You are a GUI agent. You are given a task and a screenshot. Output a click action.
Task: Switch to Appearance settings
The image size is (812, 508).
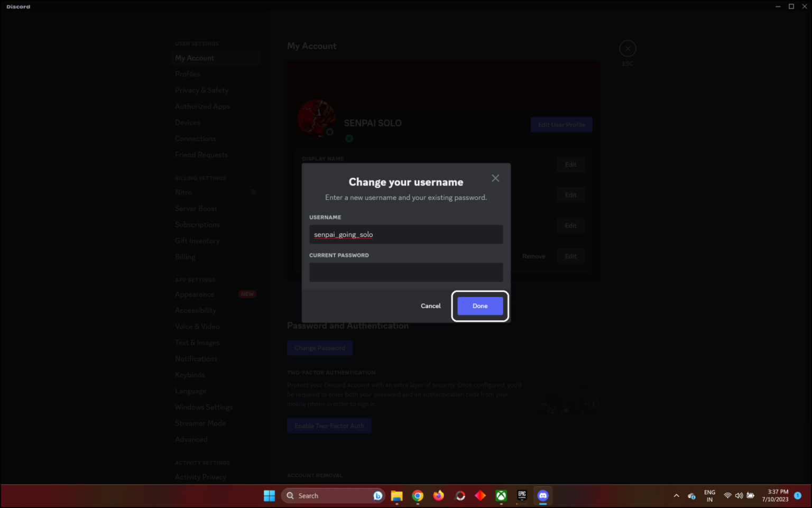click(195, 294)
